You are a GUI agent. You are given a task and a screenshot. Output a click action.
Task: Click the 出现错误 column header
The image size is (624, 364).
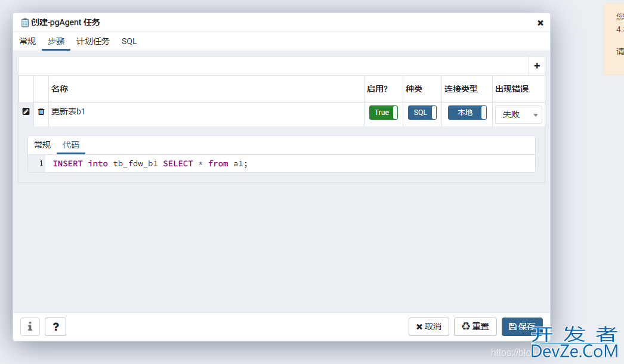pos(518,89)
